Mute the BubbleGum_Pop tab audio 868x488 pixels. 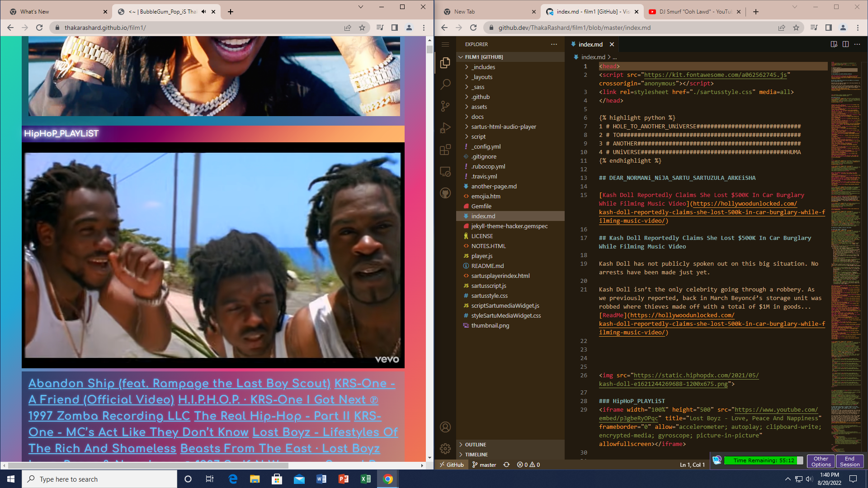coord(204,12)
